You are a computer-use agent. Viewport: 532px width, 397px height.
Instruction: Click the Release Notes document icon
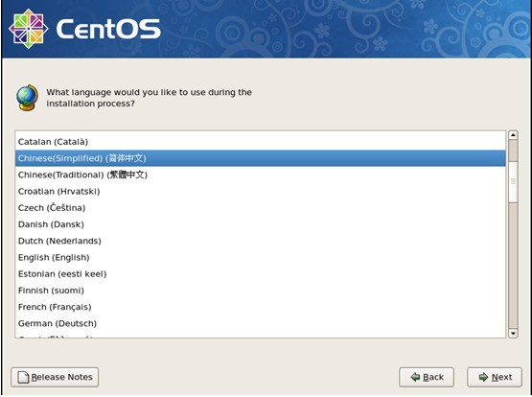coord(23,377)
